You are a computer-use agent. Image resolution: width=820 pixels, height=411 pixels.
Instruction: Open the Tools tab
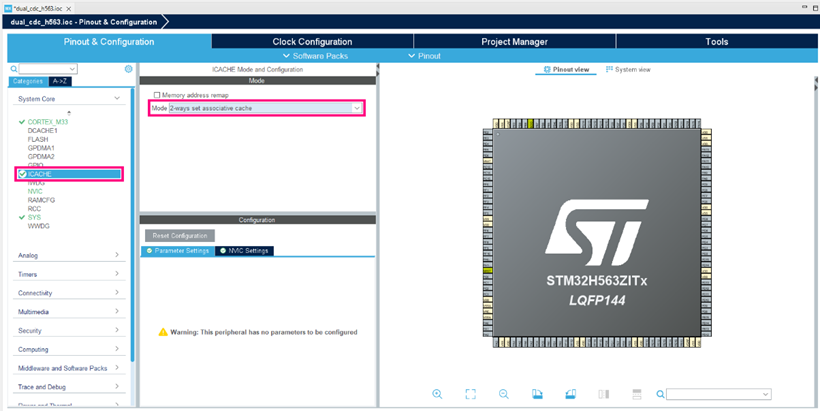point(716,42)
